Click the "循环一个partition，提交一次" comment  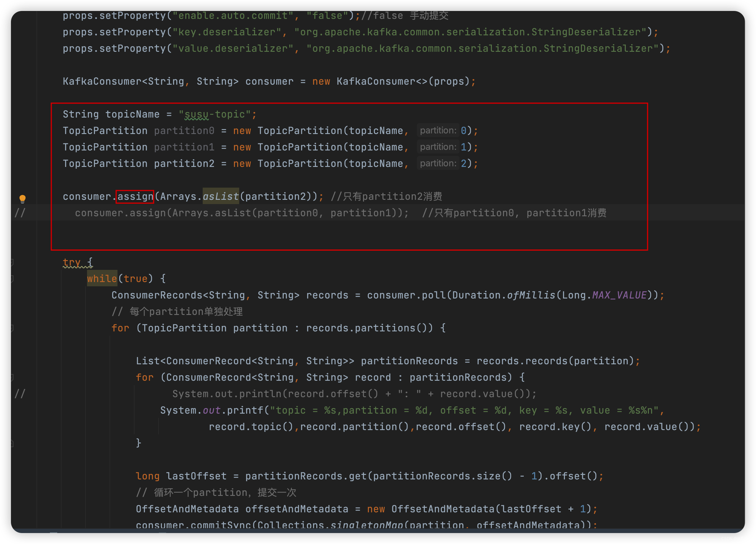tap(216, 492)
